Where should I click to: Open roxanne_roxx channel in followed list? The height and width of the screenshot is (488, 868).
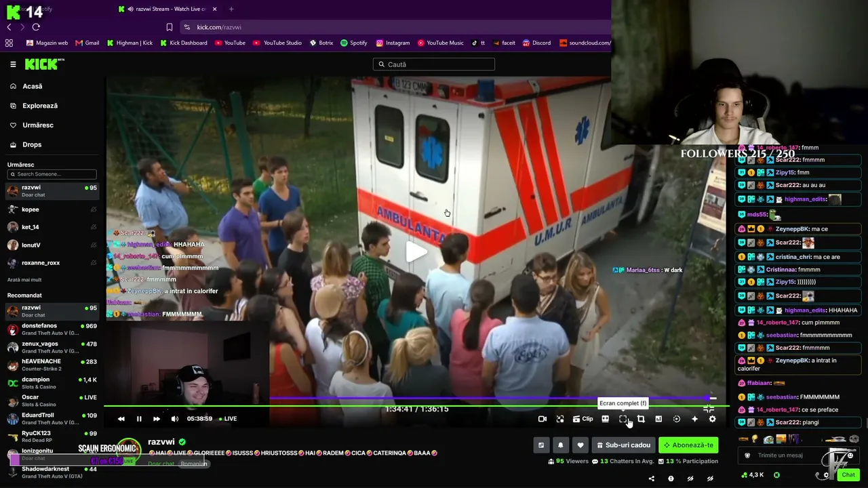pos(52,263)
